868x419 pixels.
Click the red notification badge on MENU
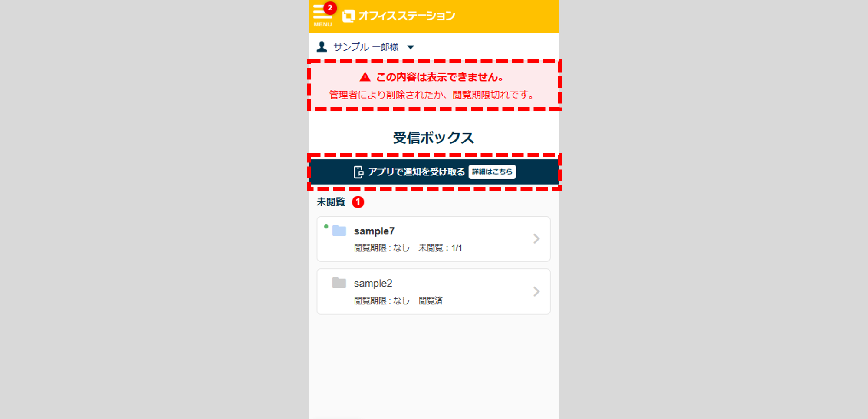pyautogui.click(x=330, y=8)
